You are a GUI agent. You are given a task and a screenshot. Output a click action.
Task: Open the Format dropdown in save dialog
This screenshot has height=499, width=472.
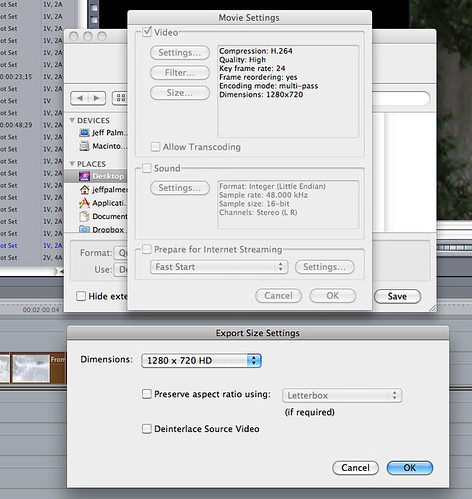point(121,253)
